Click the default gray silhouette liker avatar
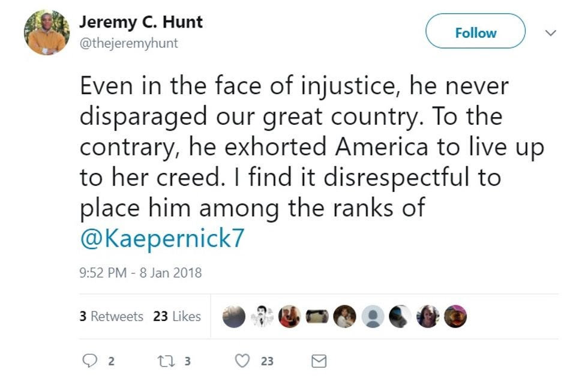Image resolution: width=588 pixels, height=381 pixels. point(373,317)
